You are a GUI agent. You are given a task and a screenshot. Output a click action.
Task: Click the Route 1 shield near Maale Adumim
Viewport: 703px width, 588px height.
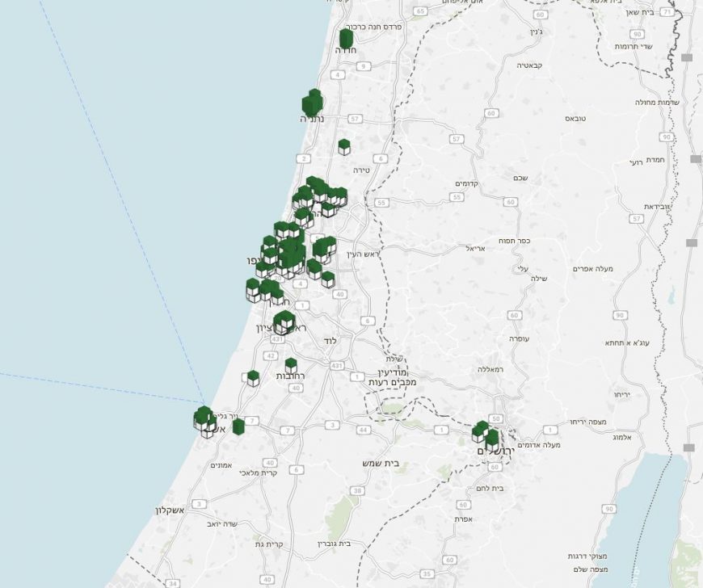click(549, 429)
